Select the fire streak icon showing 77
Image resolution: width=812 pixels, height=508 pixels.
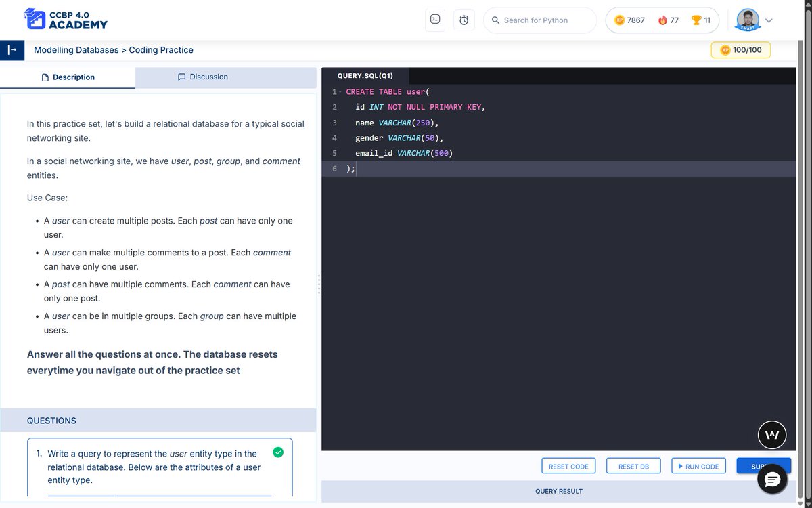click(662, 20)
